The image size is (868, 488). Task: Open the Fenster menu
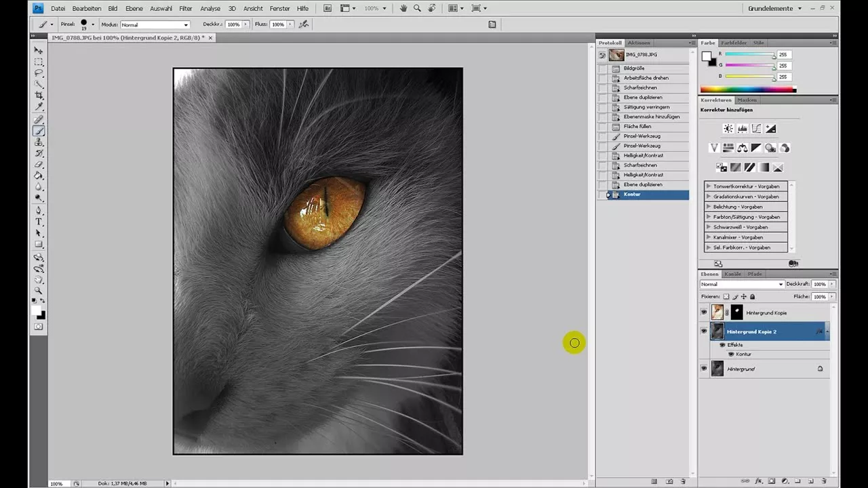click(x=279, y=9)
